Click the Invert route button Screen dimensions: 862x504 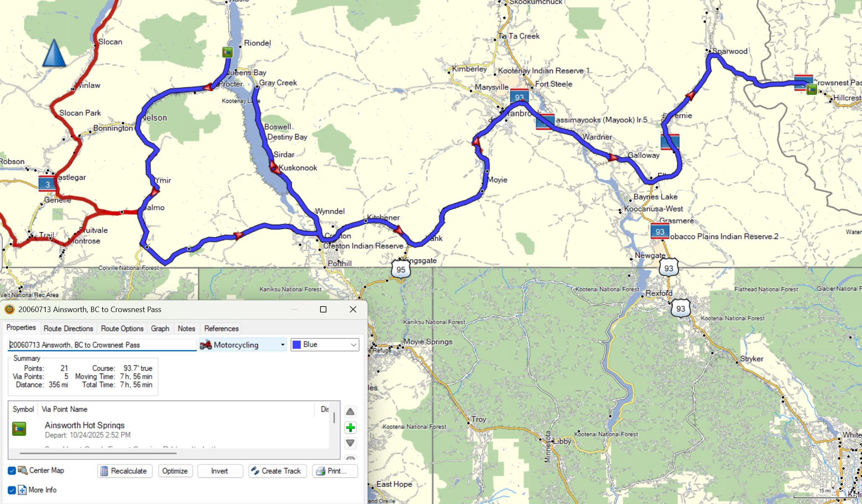point(220,471)
